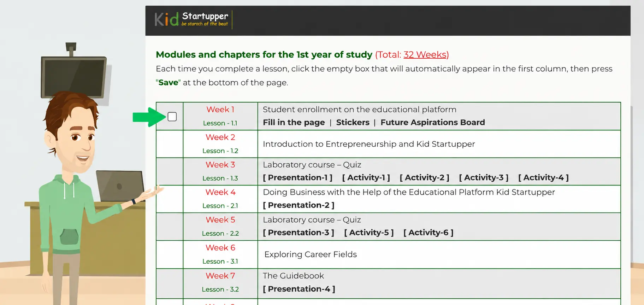Open Activity-1 in Week 3
The height and width of the screenshot is (305, 644).
[x=366, y=177]
